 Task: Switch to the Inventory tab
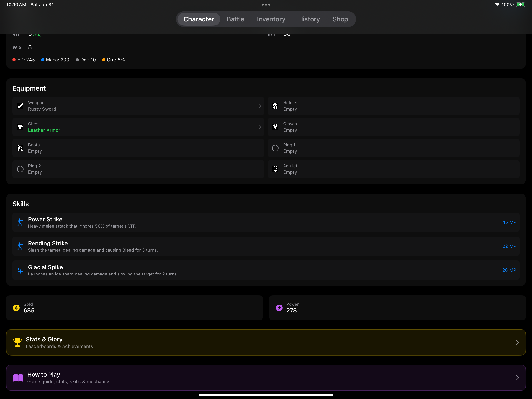(x=271, y=19)
